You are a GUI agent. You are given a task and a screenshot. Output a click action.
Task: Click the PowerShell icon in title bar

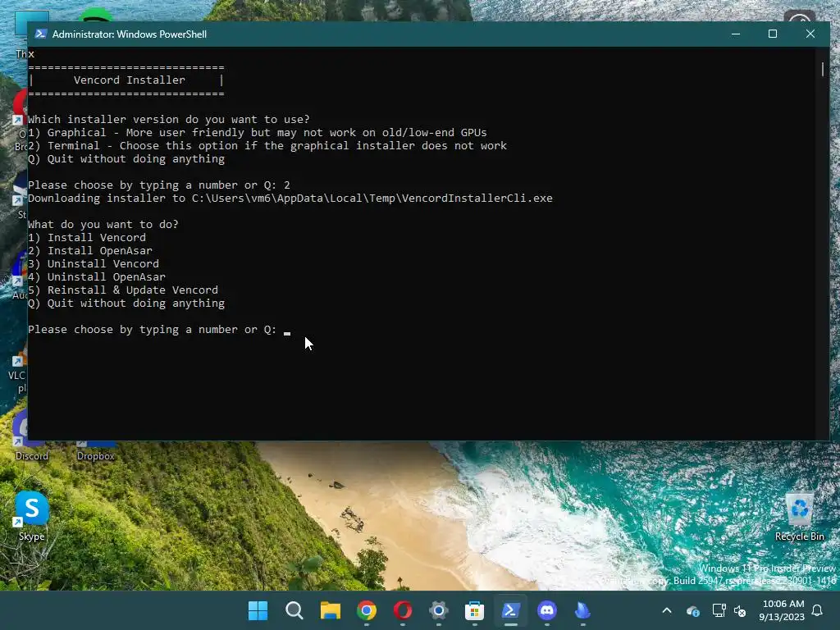pos(40,34)
